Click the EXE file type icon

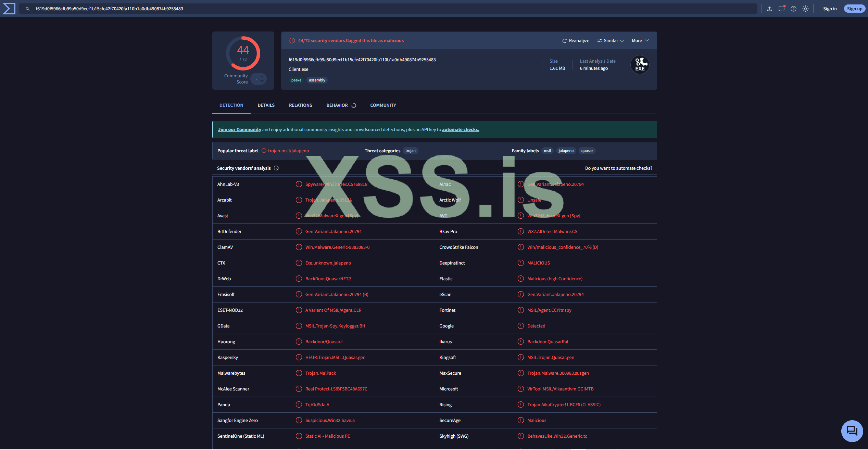pyautogui.click(x=640, y=65)
